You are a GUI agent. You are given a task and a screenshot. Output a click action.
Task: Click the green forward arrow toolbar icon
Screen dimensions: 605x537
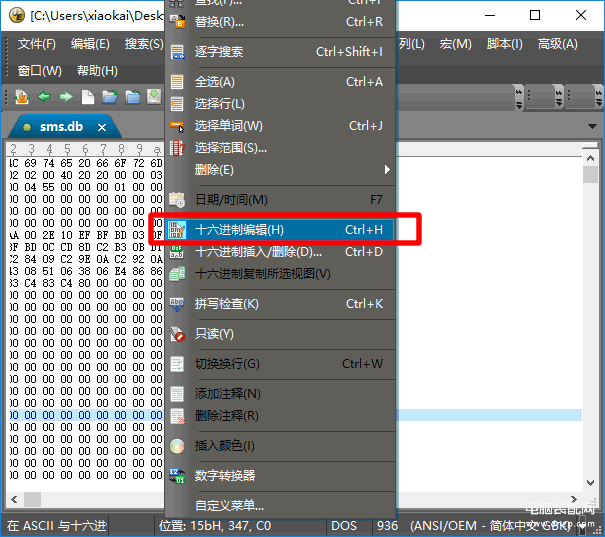pos(66,96)
